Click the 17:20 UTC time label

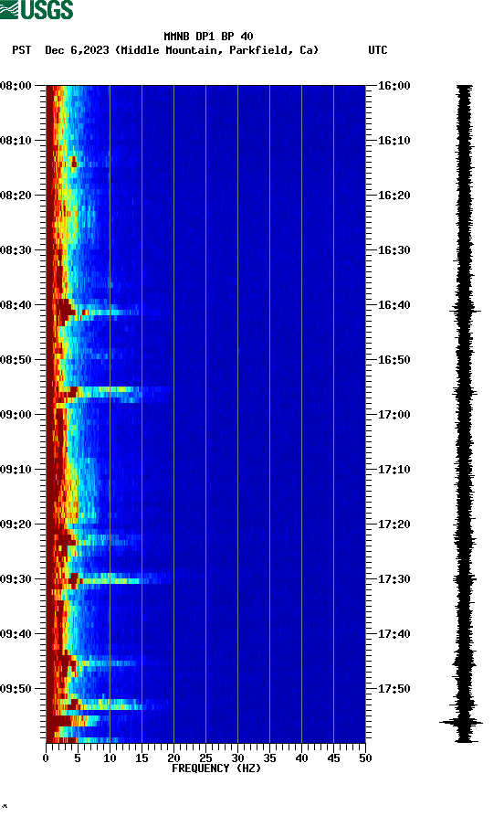[394, 525]
